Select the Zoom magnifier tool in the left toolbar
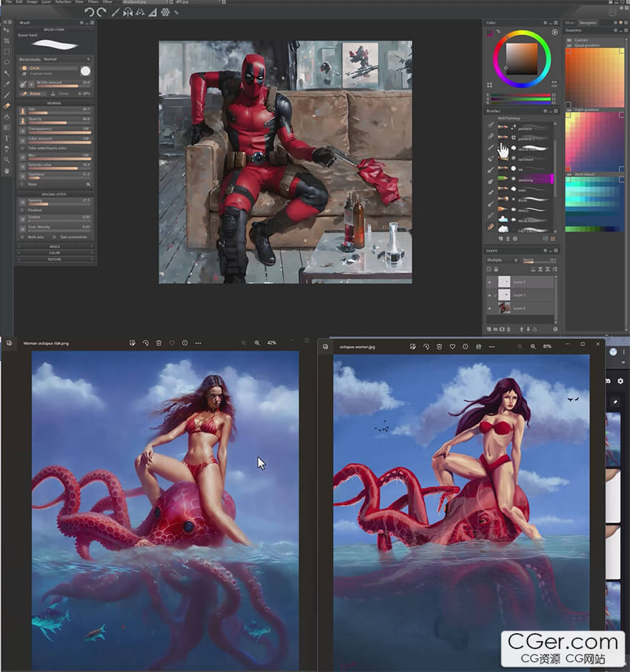Image resolution: width=630 pixels, height=672 pixels. tap(6, 160)
